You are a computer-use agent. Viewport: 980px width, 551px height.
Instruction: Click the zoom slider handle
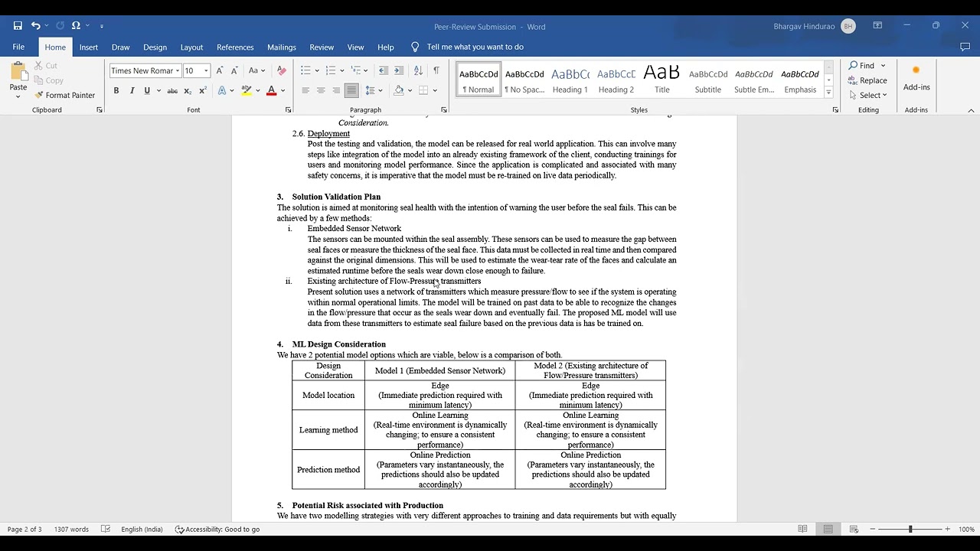coord(910,529)
